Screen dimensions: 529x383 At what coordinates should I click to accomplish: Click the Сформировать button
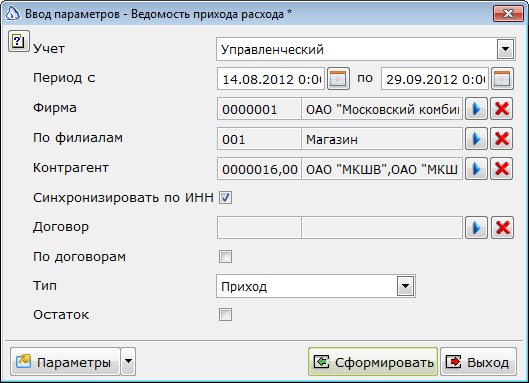click(x=373, y=362)
